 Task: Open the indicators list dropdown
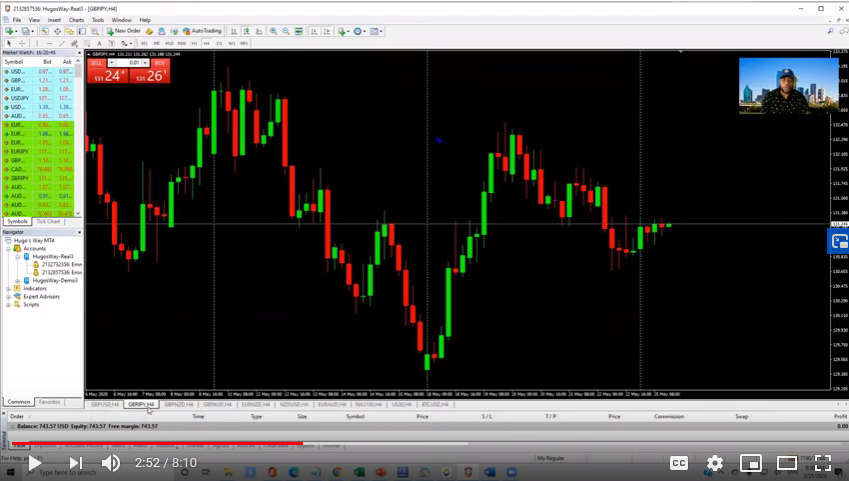tap(343, 31)
